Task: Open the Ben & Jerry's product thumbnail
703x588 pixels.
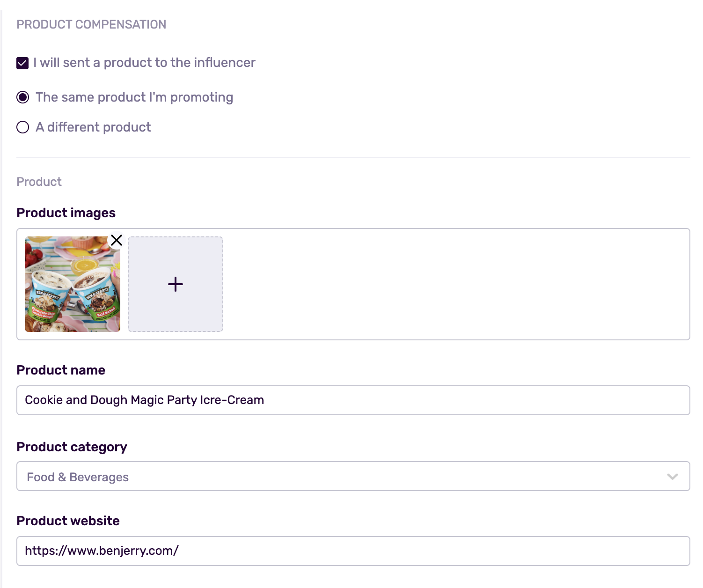Action: (73, 284)
